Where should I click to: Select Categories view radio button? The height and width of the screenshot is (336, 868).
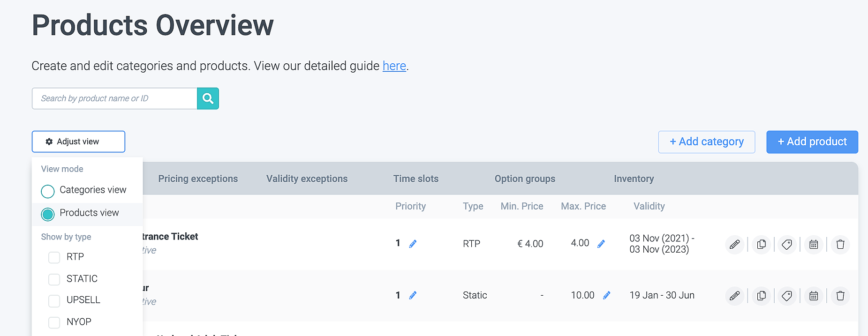48,191
